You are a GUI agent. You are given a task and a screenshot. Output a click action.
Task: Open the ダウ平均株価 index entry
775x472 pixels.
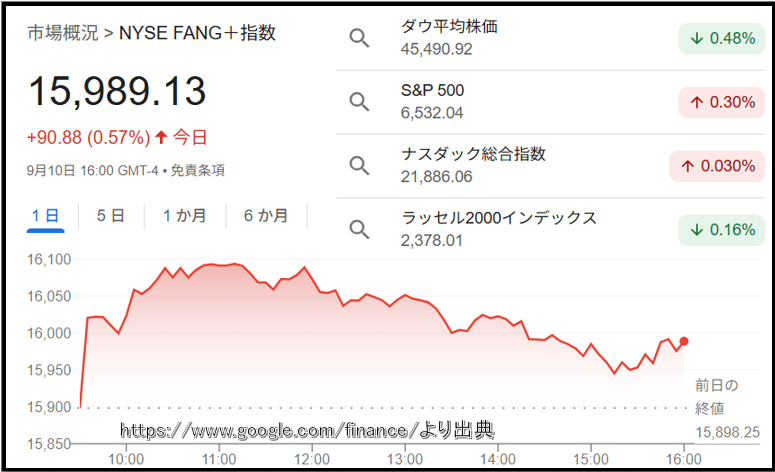coord(449,37)
